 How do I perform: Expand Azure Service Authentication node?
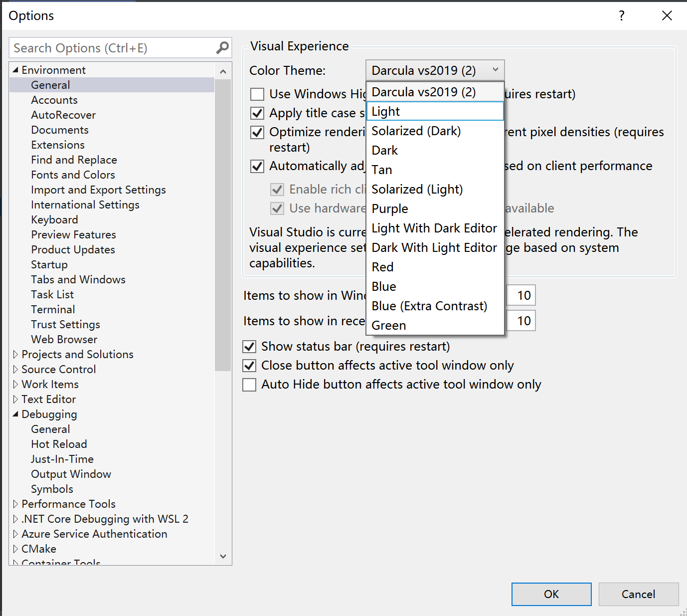pyautogui.click(x=15, y=534)
